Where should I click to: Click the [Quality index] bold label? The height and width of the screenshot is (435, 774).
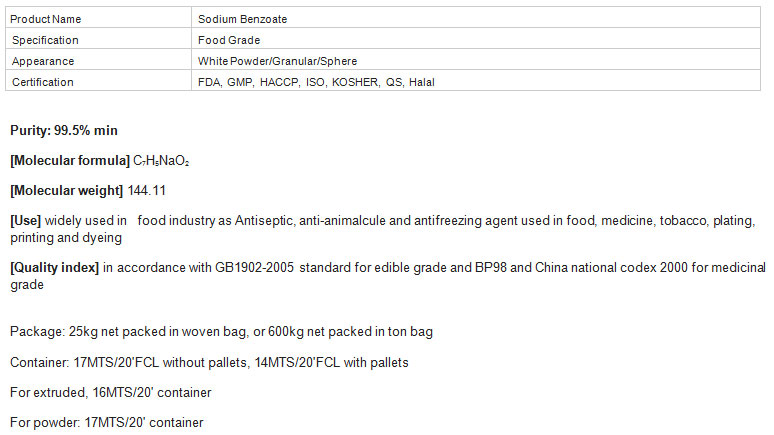tap(54, 268)
